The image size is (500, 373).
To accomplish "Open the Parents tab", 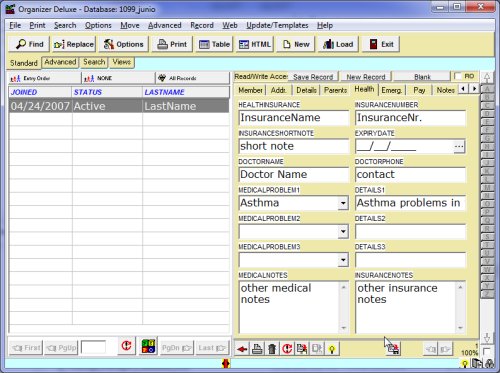I will 335,90.
